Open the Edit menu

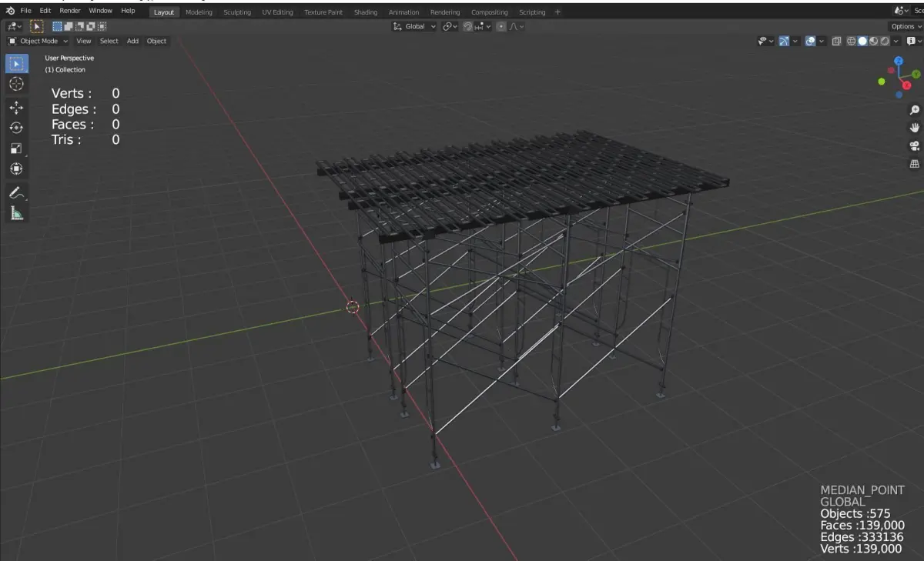[45, 11]
